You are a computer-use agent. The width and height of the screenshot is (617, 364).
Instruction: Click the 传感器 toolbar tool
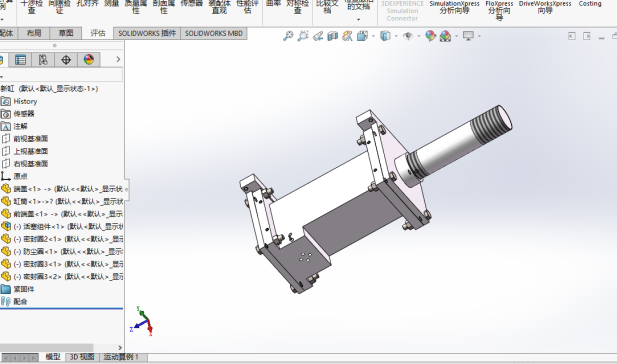point(192,4)
